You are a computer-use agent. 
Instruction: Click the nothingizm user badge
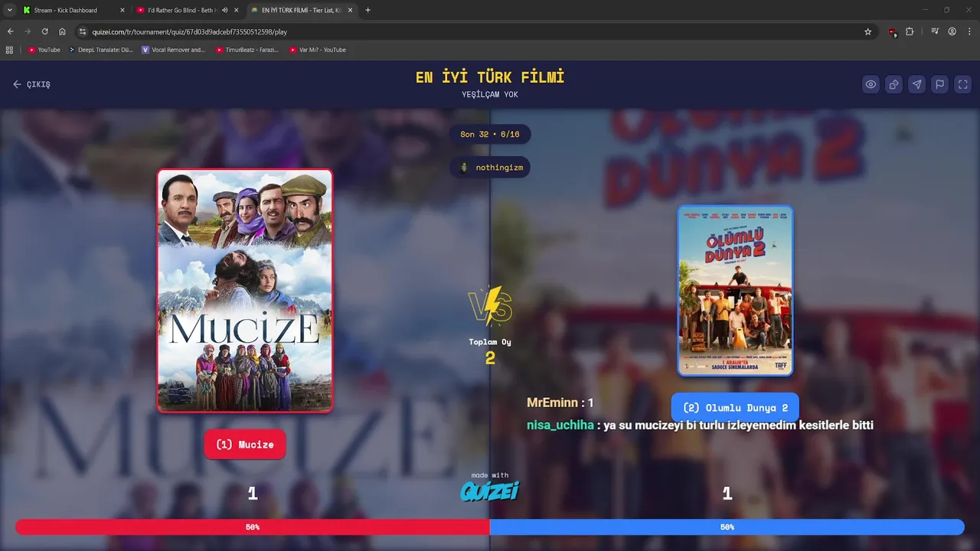click(490, 168)
